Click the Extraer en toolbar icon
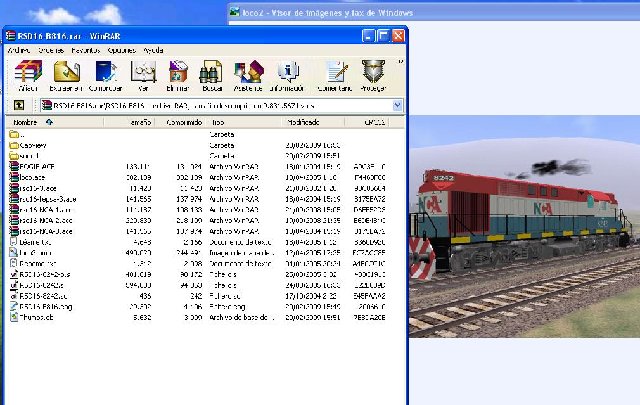The width and height of the screenshot is (640, 405). (x=67, y=73)
